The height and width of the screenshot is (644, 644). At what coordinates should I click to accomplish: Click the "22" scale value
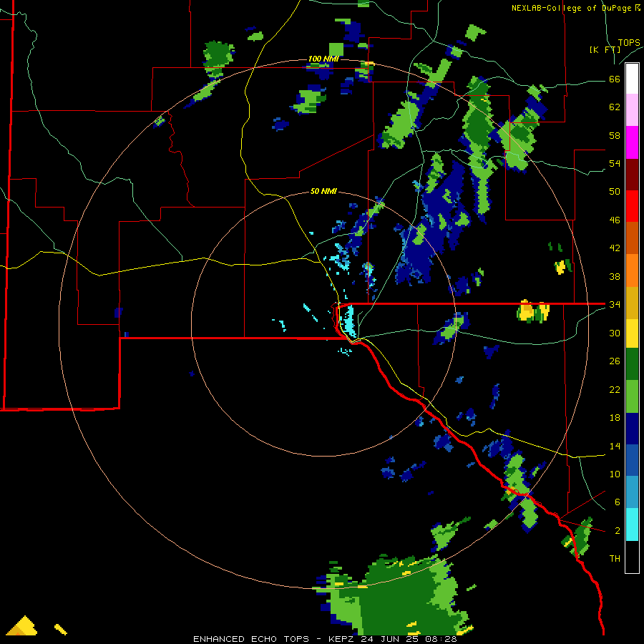pos(615,389)
